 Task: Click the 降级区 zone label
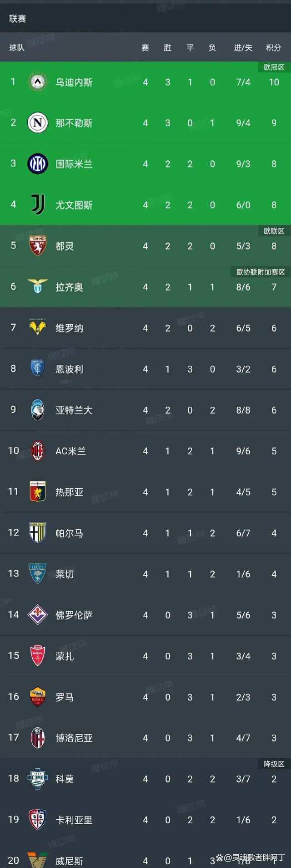click(x=274, y=764)
